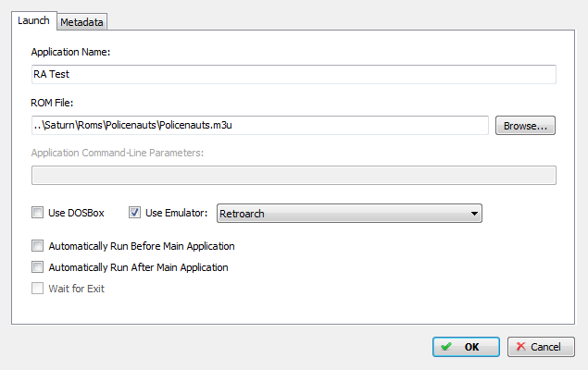Confirm the dialog with OK
Viewport: 588px width, 370px height.
click(x=466, y=347)
